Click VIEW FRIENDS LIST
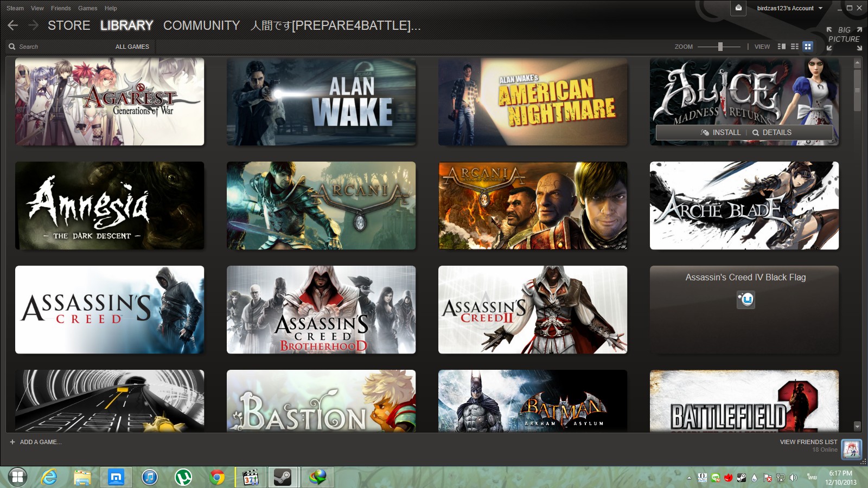Viewport: 868px width, 488px height. coord(808,442)
